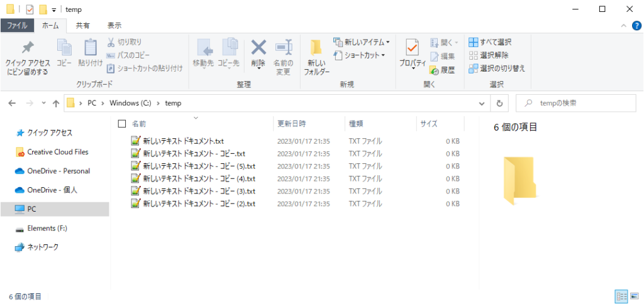Click the Delete (削除) X icon

point(258,46)
